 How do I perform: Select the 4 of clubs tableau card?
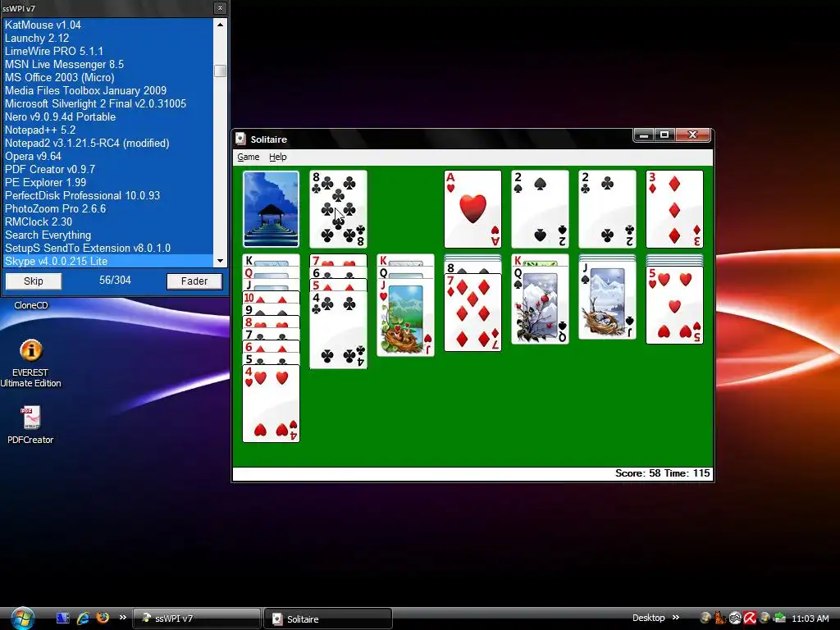tap(338, 330)
